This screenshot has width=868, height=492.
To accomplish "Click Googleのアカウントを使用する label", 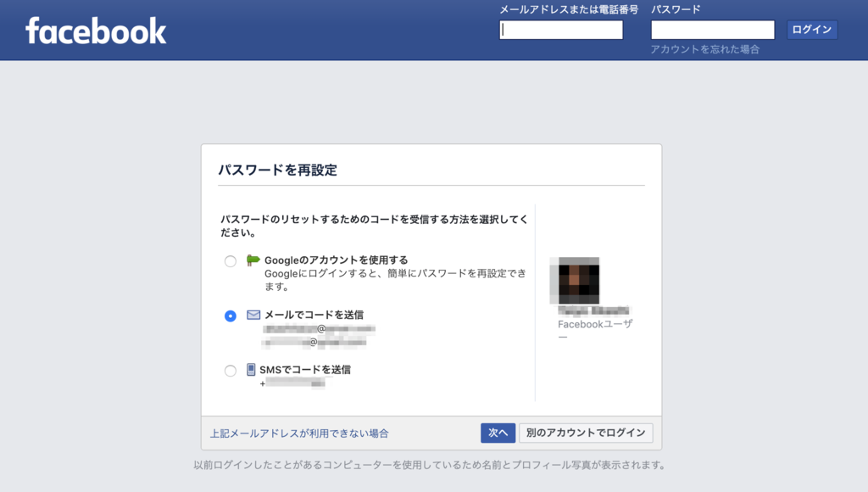I will pyautogui.click(x=336, y=260).
